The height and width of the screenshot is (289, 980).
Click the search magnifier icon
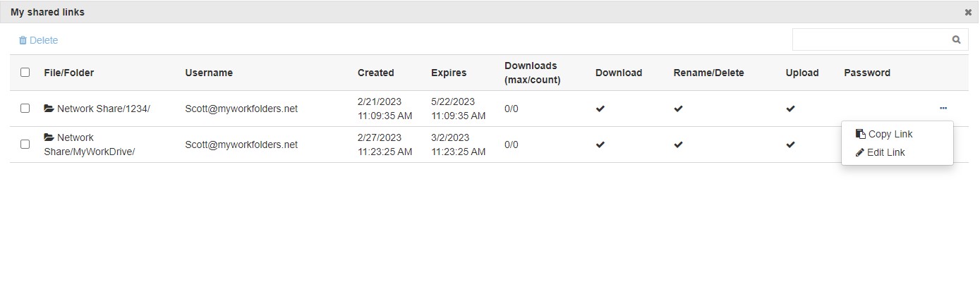(x=956, y=40)
